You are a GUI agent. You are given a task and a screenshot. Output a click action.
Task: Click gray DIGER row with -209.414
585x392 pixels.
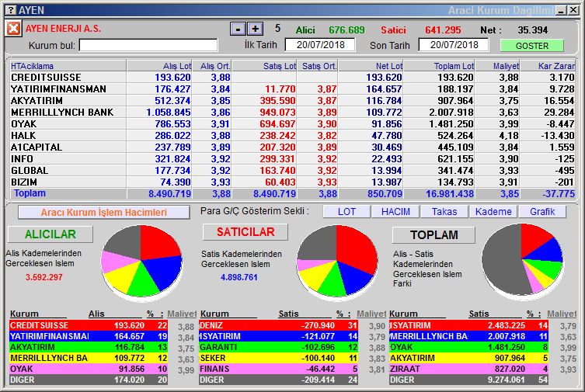point(278,380)
